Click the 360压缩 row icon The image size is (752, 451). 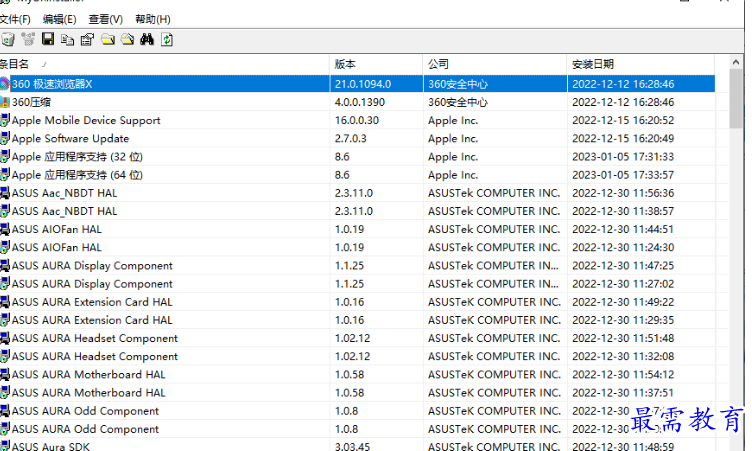coord(4,102)
